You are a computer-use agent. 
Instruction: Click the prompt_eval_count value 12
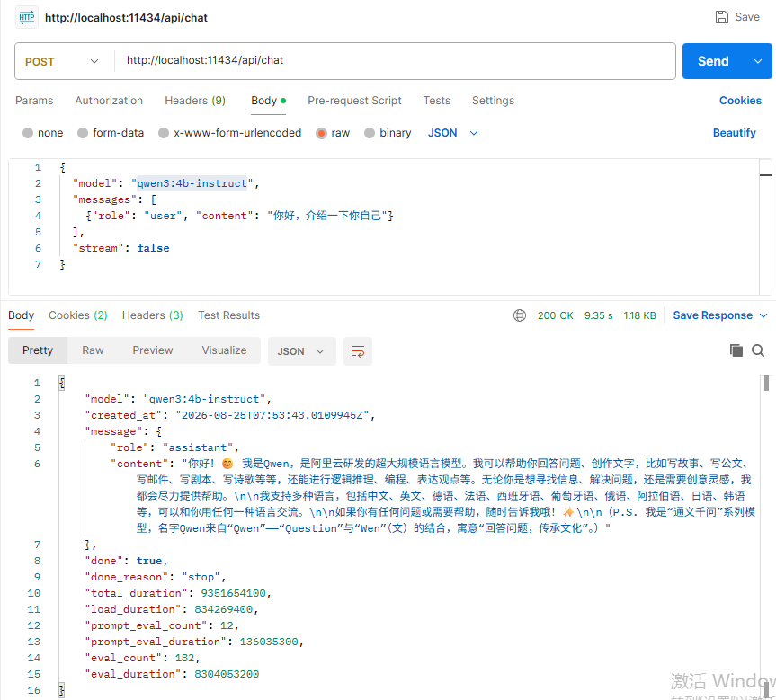227,625
